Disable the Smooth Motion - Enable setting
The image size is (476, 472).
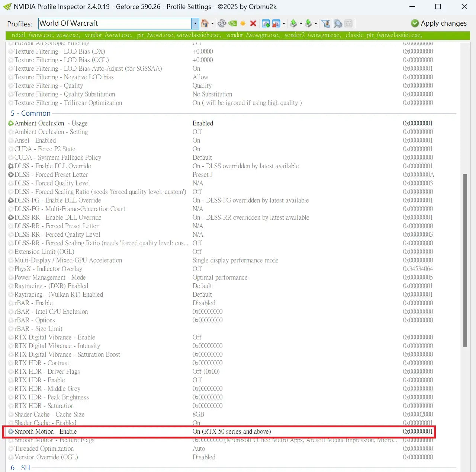232,431
